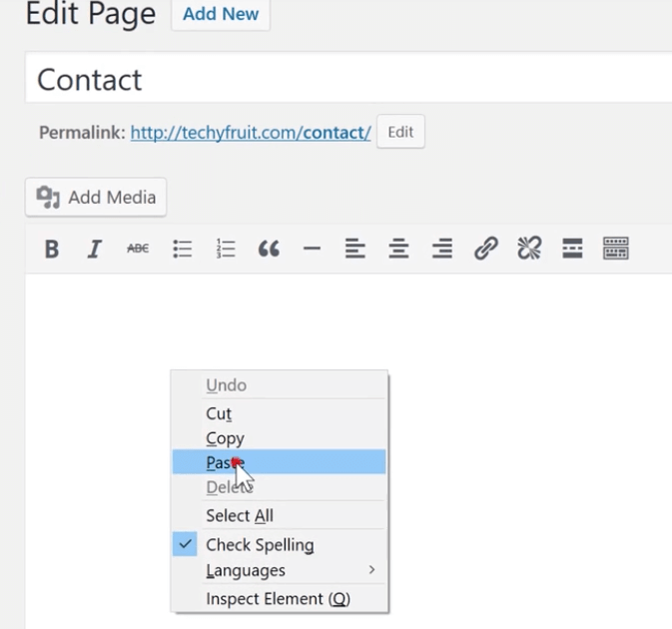Insert Read More tag
672x629 pixels.
572,249
